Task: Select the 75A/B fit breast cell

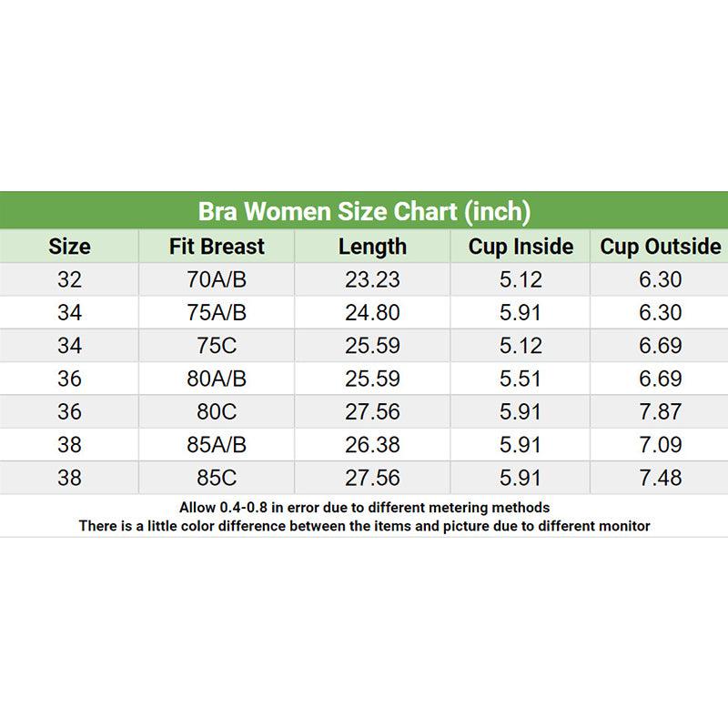Action: 217,312
